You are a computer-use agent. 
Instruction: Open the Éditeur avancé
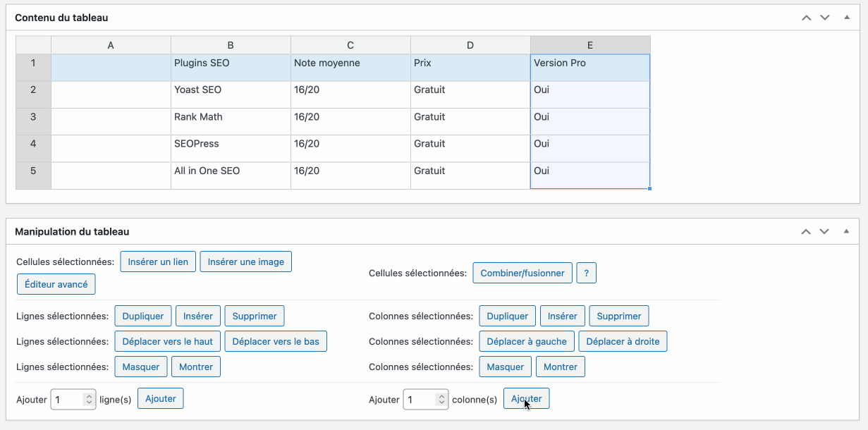[x=56, y=284]
